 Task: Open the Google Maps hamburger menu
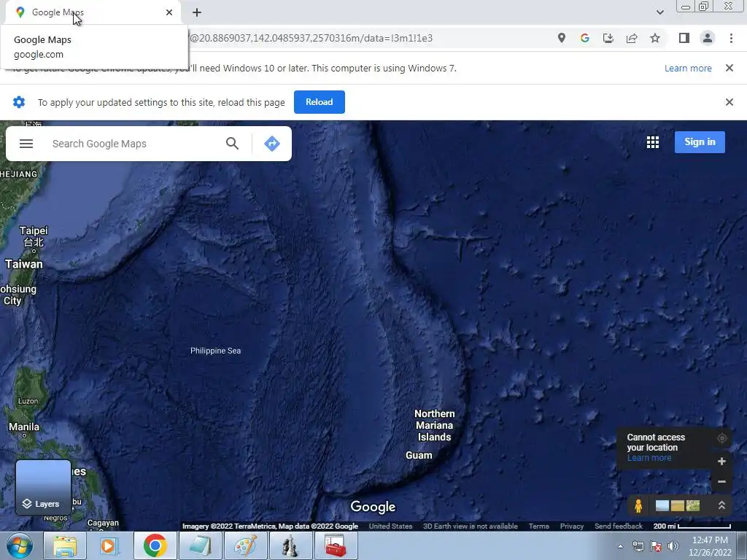pyautogui.click(x=26, y=144)
